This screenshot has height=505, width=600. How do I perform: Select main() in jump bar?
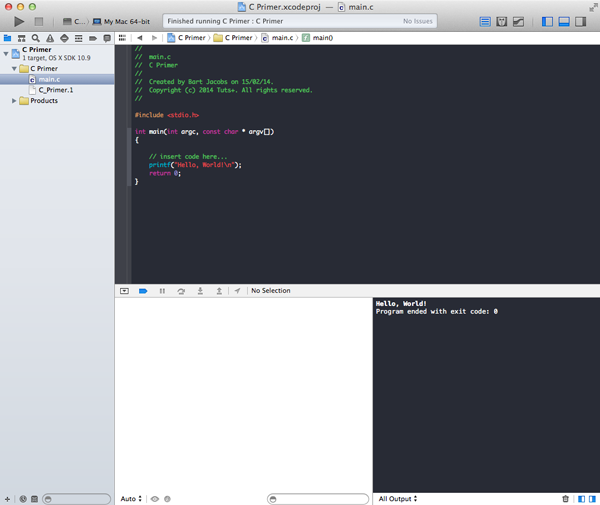[x=318, y=37]
